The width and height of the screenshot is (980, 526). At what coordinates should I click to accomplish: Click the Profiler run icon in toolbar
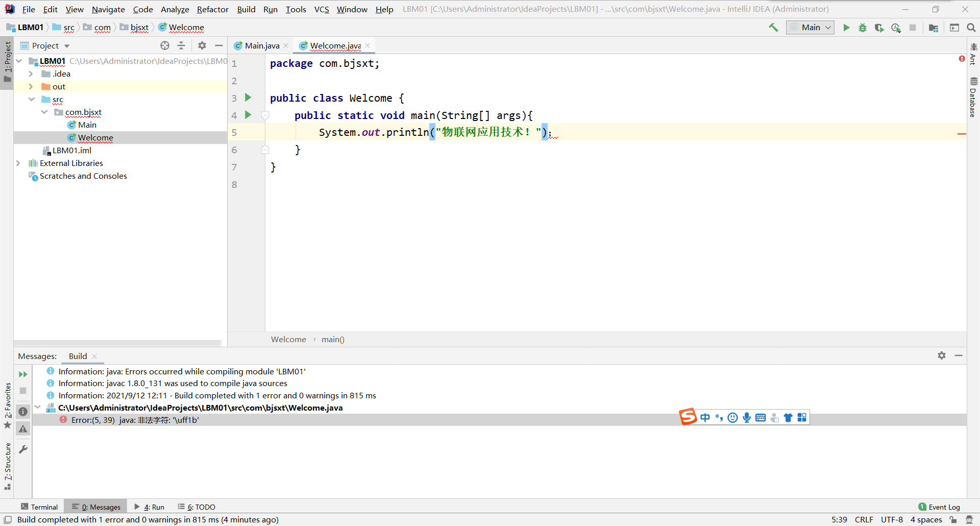(896, 28)
